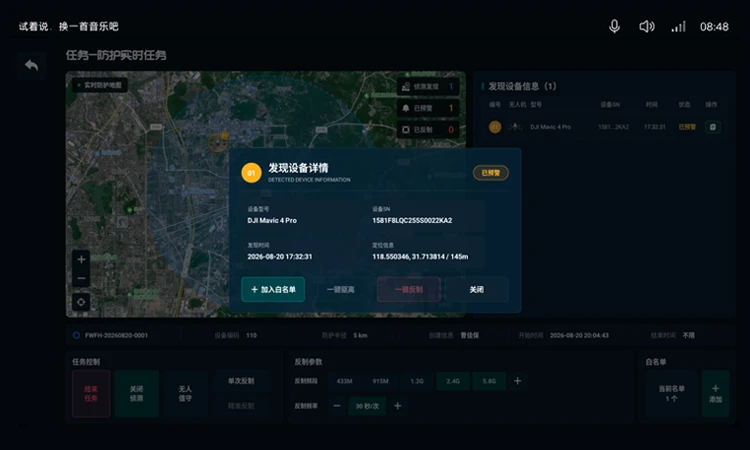Toggle the 915M band
Viewport: 750px width, 450px height.
(380, 381)
